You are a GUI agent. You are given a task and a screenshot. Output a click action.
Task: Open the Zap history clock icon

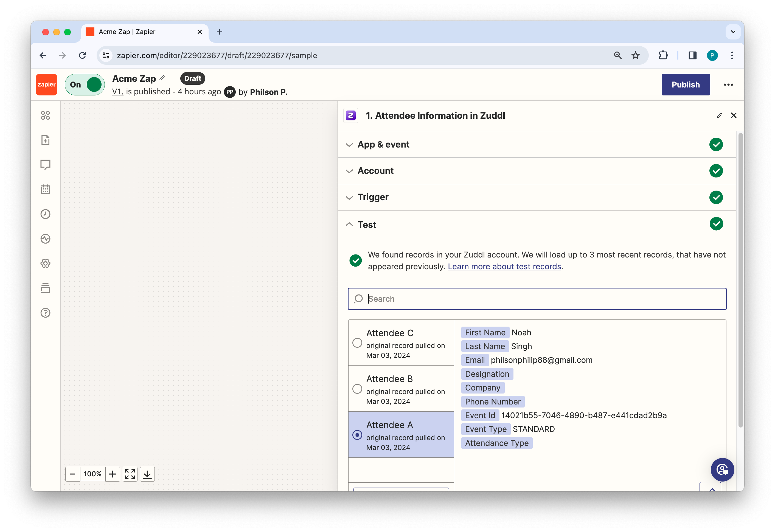(45, 214)
